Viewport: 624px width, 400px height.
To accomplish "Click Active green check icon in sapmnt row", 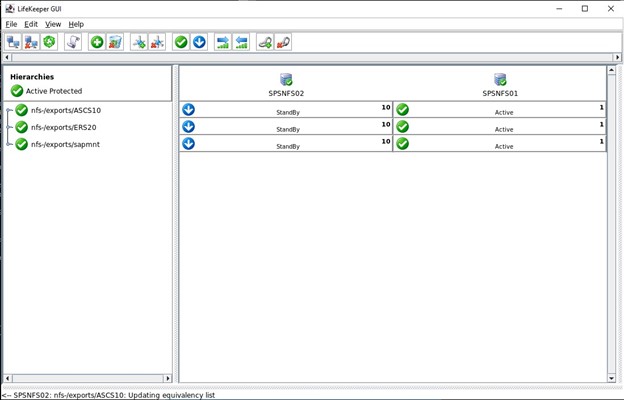I will click(x=402, y=143).
